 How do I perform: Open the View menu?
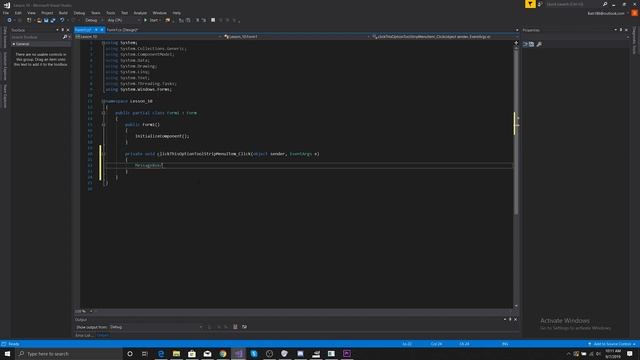(31, 13)
